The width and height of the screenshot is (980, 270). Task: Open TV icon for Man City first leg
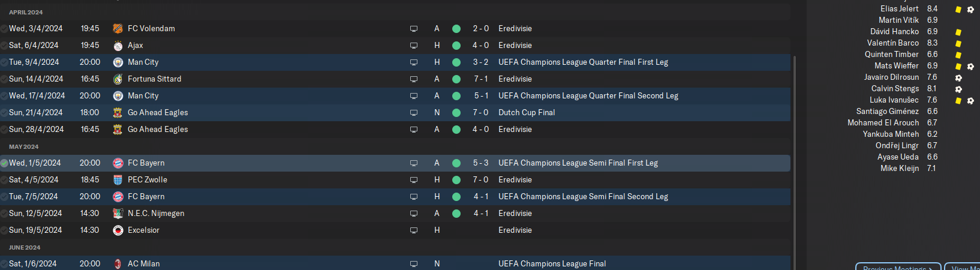(414, 62)
